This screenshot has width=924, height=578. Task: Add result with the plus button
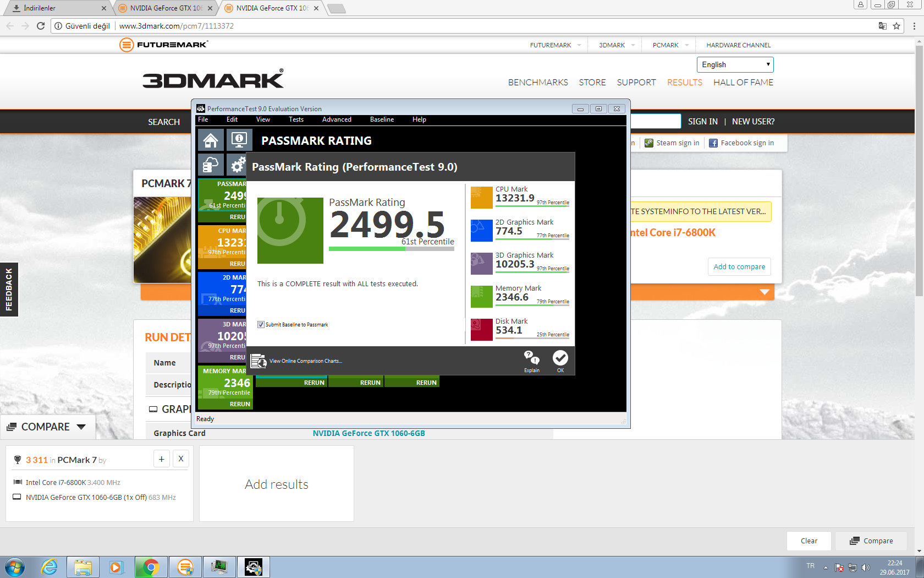(x=162, y=459)
